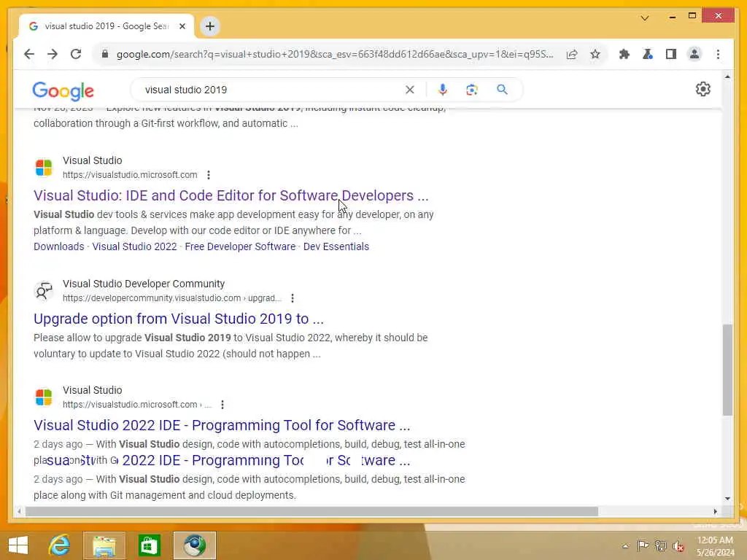Open a new browser tab
Image resolution: width=747 pixels, height=560 pixels.
[x=210, y=26]
